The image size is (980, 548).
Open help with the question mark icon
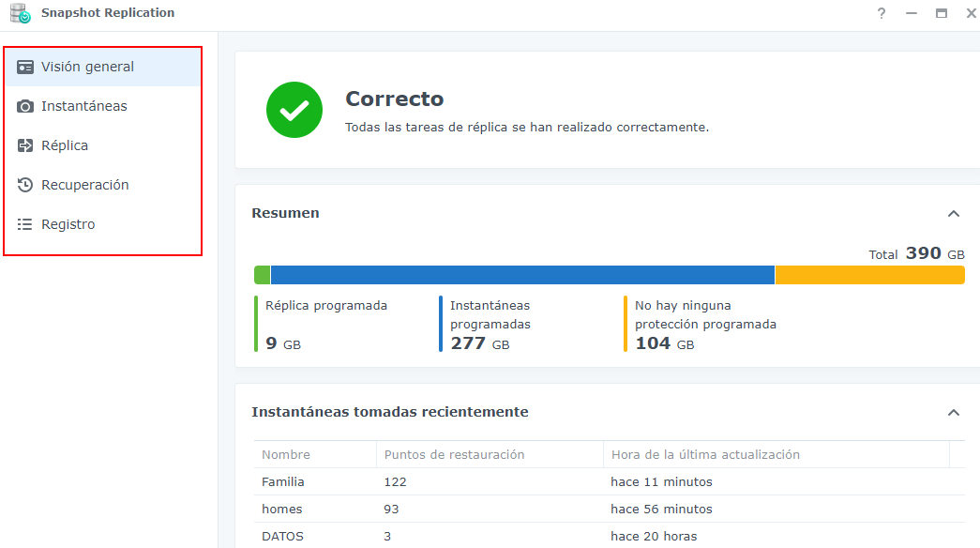tap(882, 13)
